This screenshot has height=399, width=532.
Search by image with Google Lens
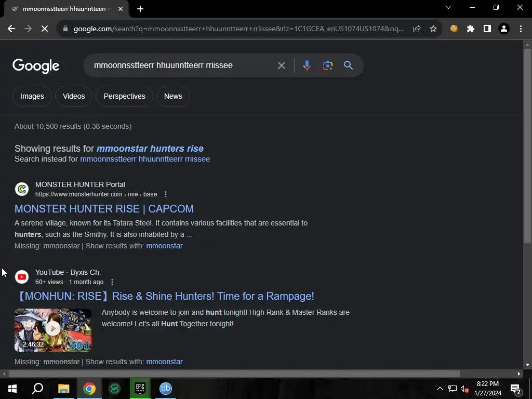[328, 65]
